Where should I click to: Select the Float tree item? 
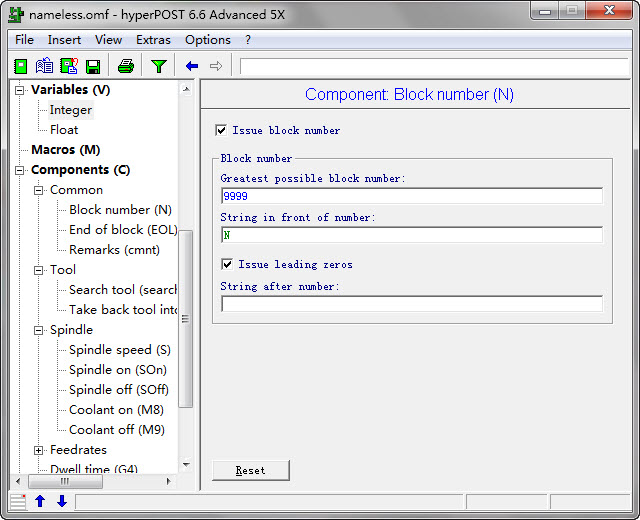pyautogui.click(x=64, y=130)
